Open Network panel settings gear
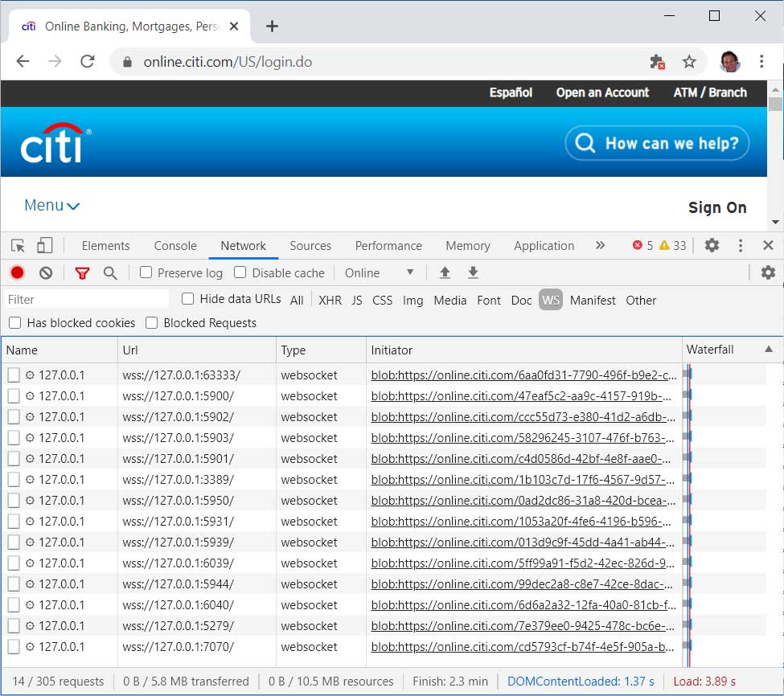Image resolution: width=784 pixels, height=696 pixels. point(768,272)
